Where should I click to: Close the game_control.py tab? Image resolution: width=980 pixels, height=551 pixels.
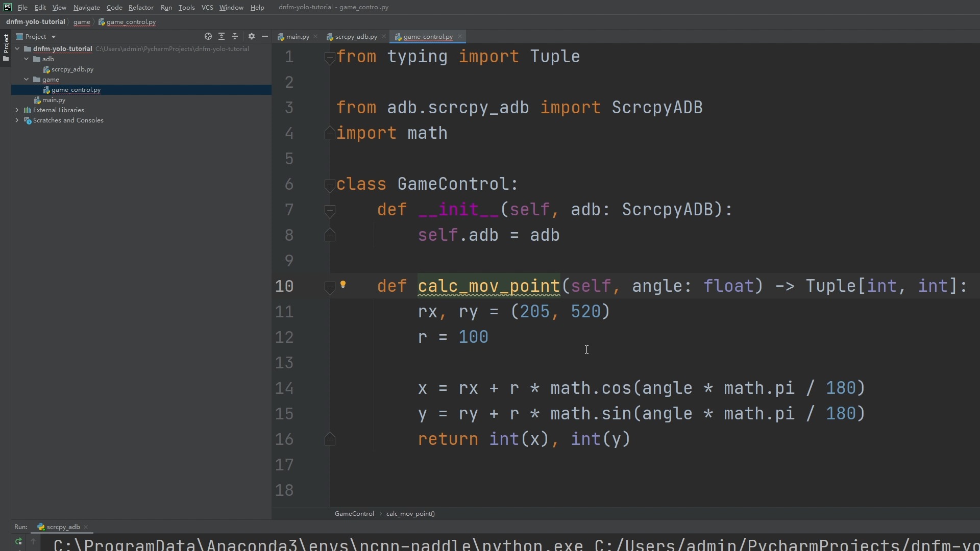pyautogui.click(x=460, y=36)
